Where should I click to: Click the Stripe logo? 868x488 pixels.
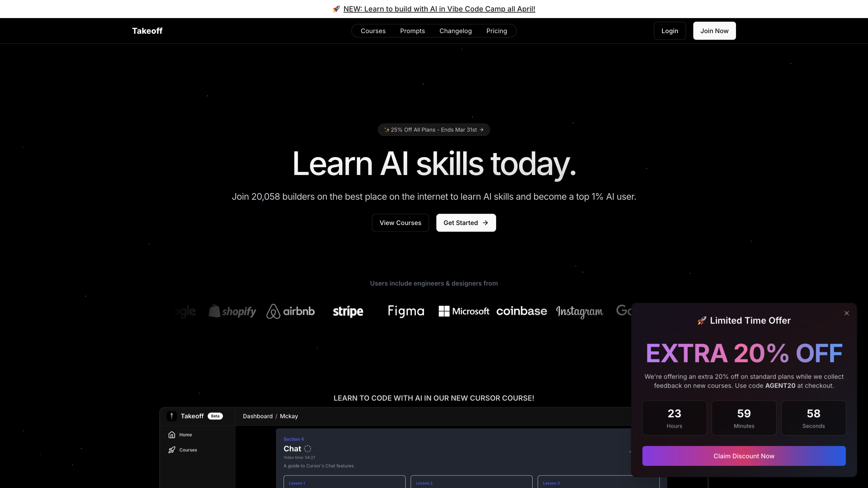click(x=348, y=311)
